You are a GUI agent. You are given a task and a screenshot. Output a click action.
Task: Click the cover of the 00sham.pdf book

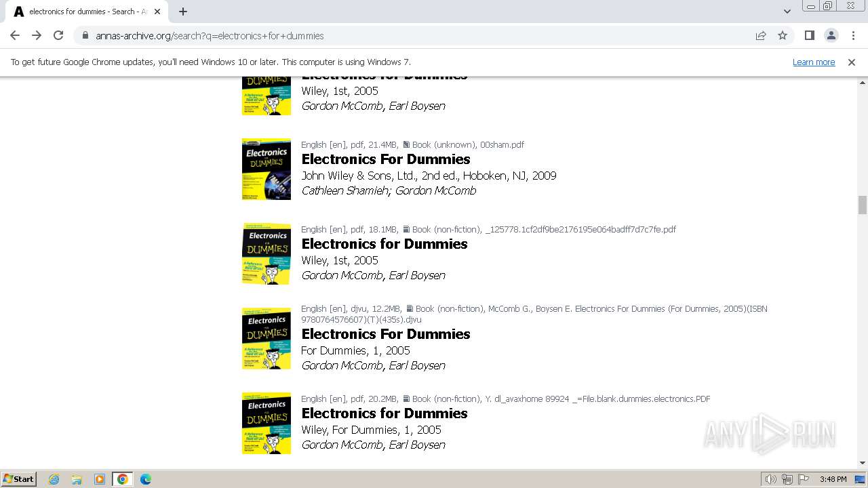tap(267, 169)
